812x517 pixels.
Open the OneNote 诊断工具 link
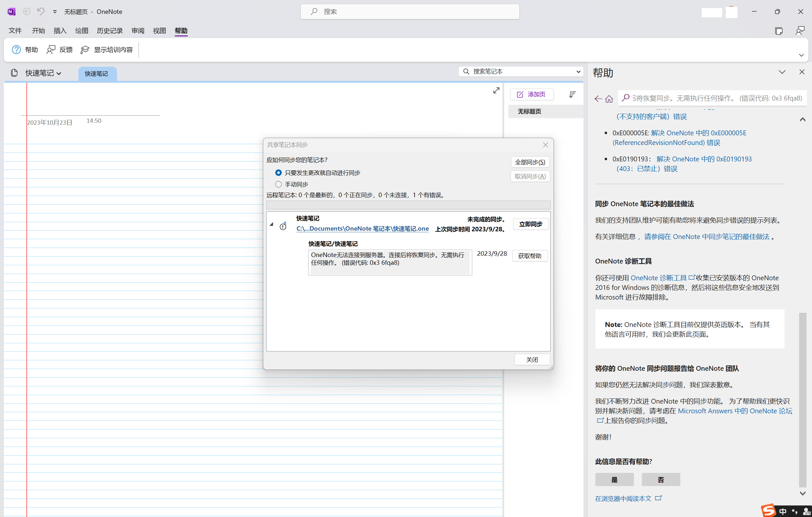click(663, 278)
